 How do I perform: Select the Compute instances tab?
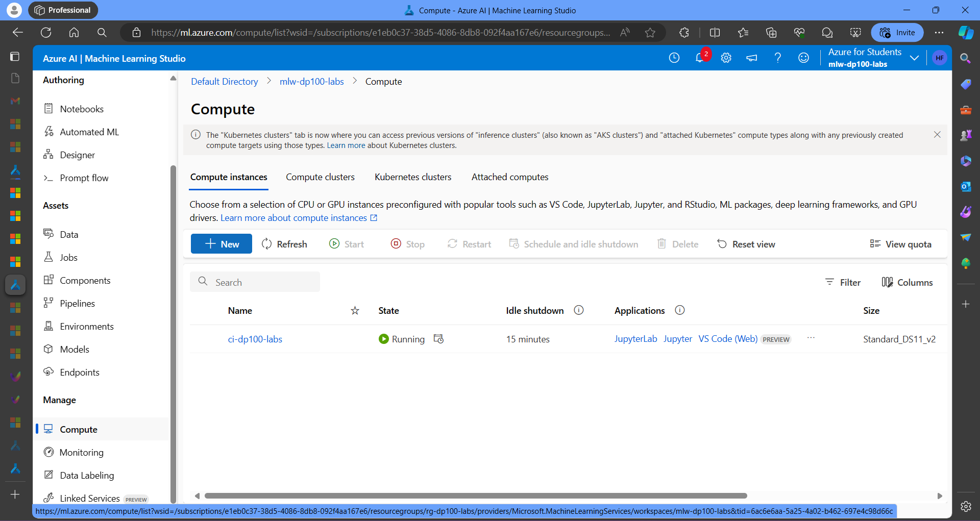click(x=229, y=177)
